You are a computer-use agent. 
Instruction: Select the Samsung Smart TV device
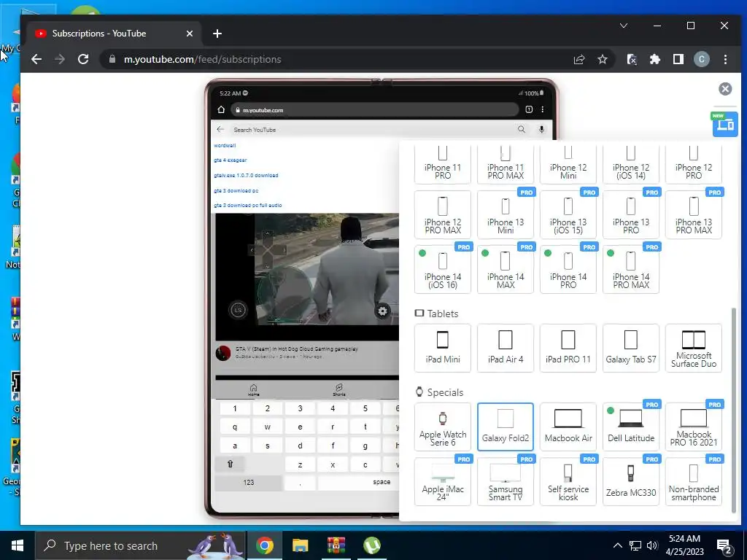coord(506,481)
